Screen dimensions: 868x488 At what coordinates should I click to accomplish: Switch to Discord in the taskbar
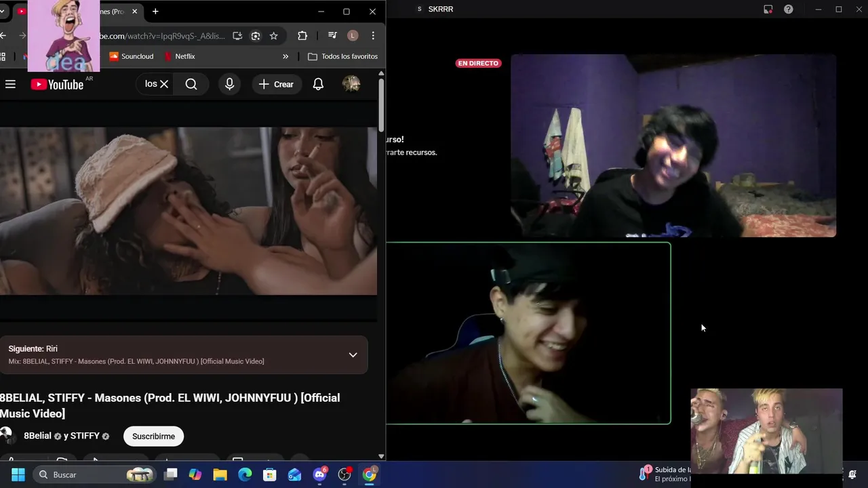(x=319, y=474)
